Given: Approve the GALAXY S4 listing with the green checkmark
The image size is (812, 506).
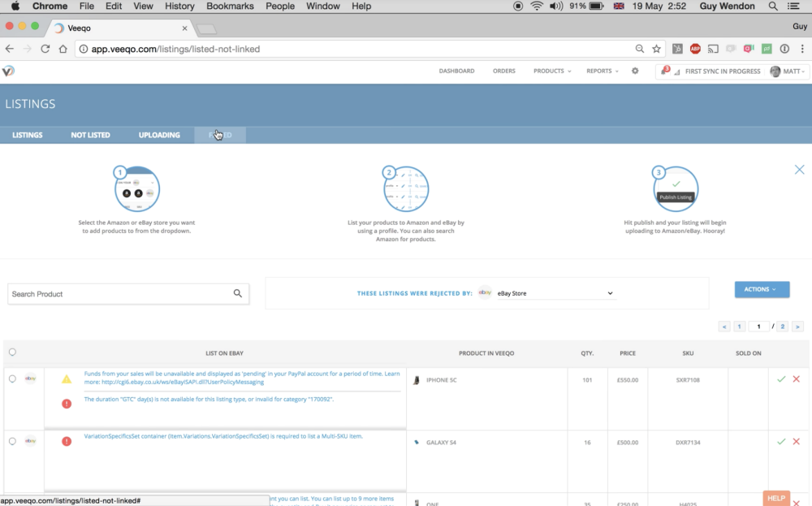Looking at the screenshot, I should coord(781,442).
